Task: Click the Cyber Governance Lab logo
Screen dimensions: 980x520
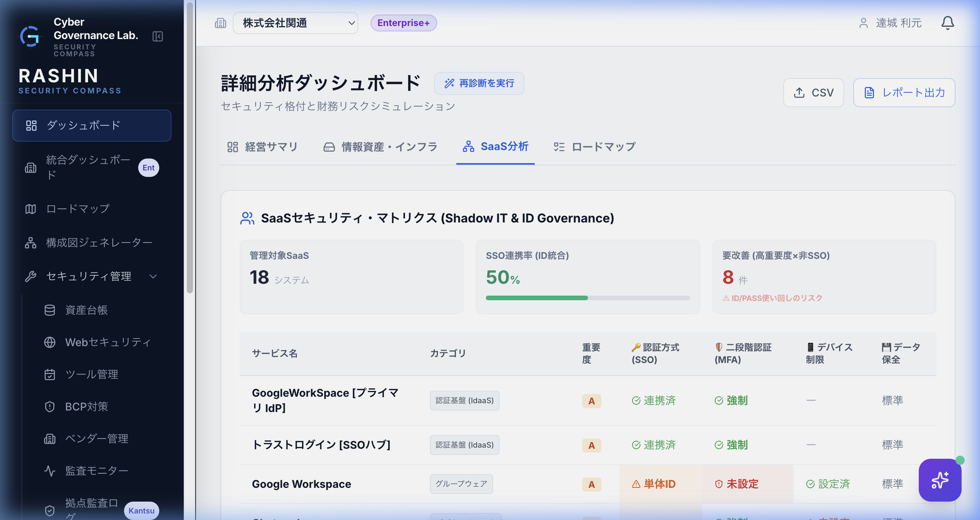Action: pos(31,36)
